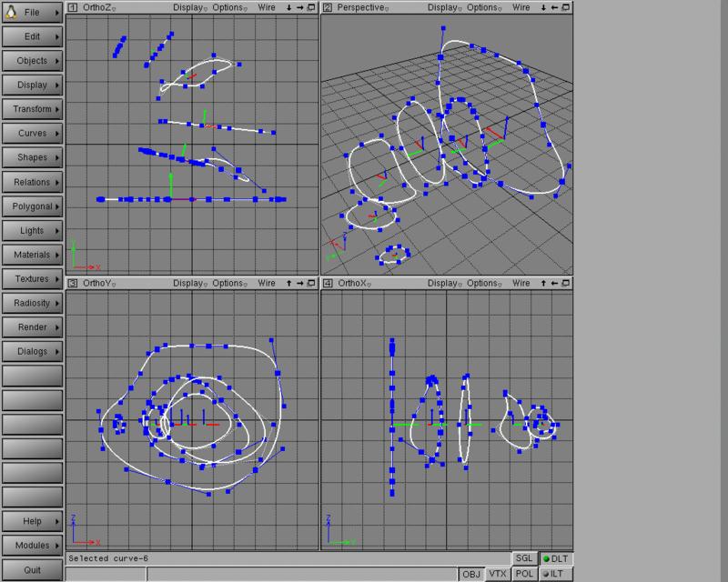Viewport: 728px width, 582px height.
Task: Open Options dropdown in OrthoX viewport header
Action: pos(484,283)
